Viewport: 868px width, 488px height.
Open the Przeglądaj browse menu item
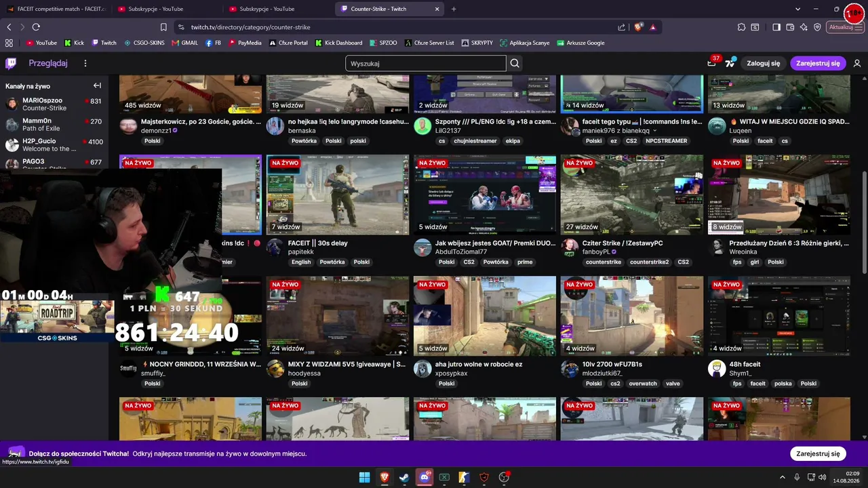(48, 63)
